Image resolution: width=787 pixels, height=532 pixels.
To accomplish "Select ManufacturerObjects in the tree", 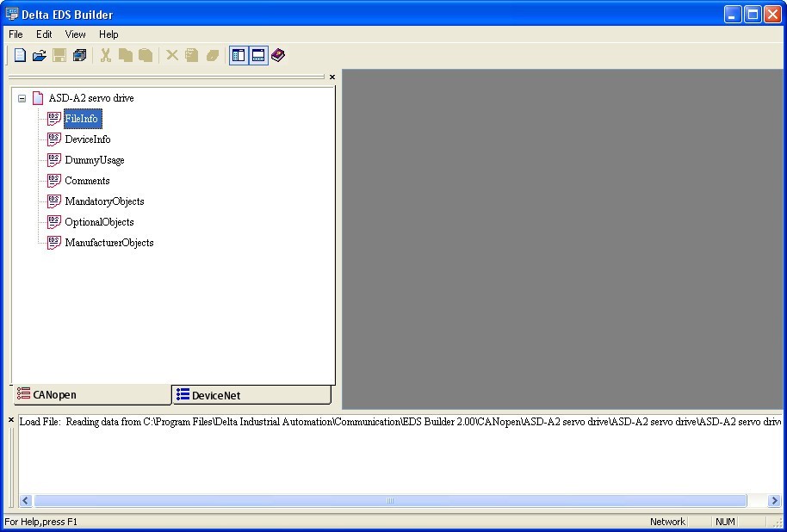I will point(109,243).
